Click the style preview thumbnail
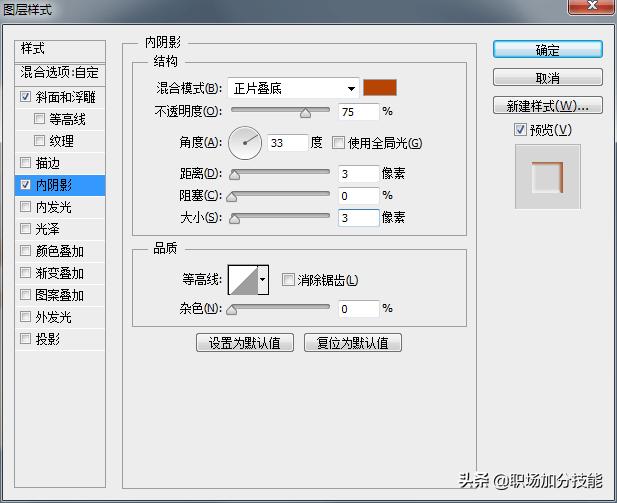617x503 pixels. coord(548,177)
